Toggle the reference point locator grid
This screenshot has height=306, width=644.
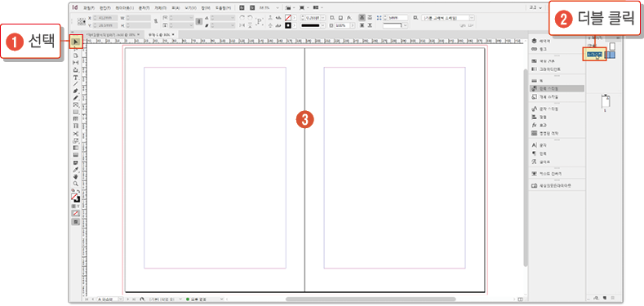point(82,21)
